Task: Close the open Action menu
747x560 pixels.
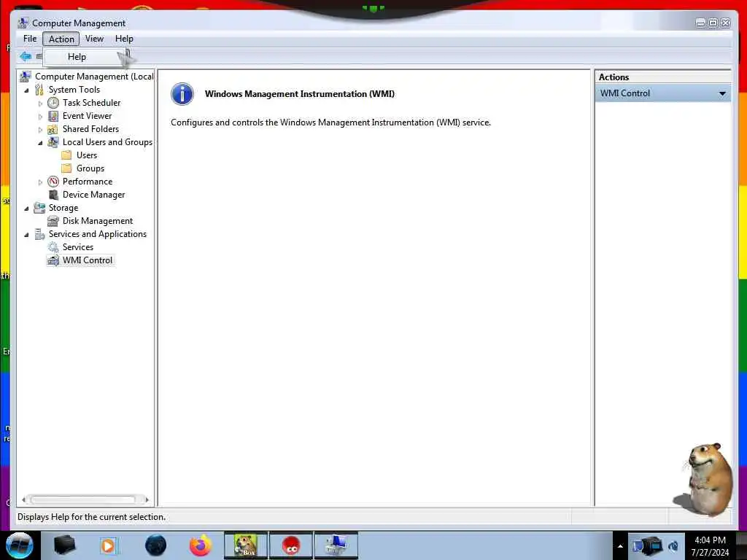Action: (x=61, y=39)
